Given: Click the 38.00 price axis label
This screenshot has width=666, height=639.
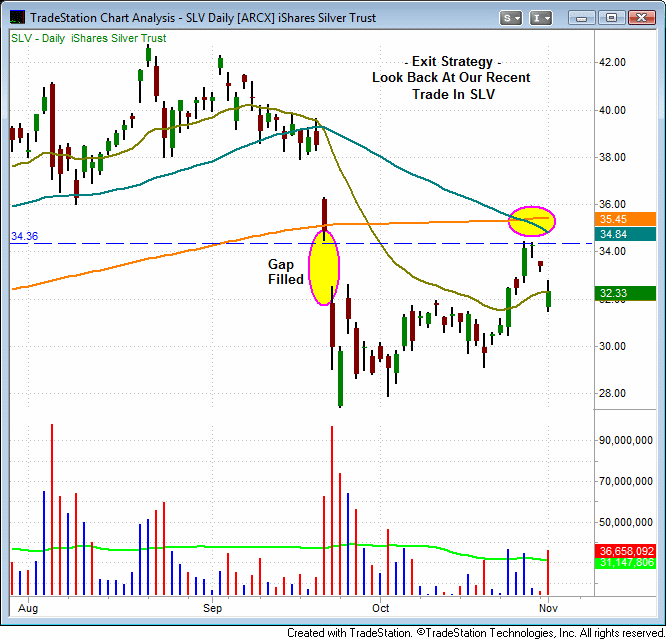Looking at the screenshot, I should 612,158.
